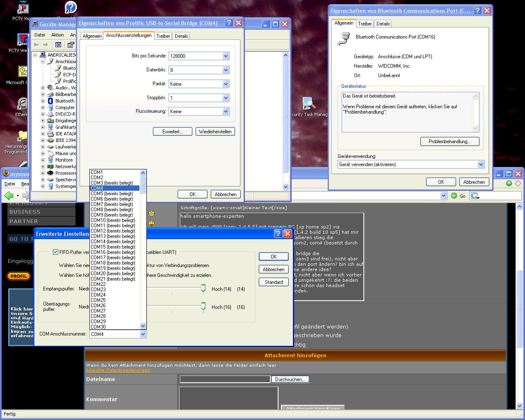Choose COM1 from the COM port list
This screenshot has width=525, height=420.
tap(115, 172)
